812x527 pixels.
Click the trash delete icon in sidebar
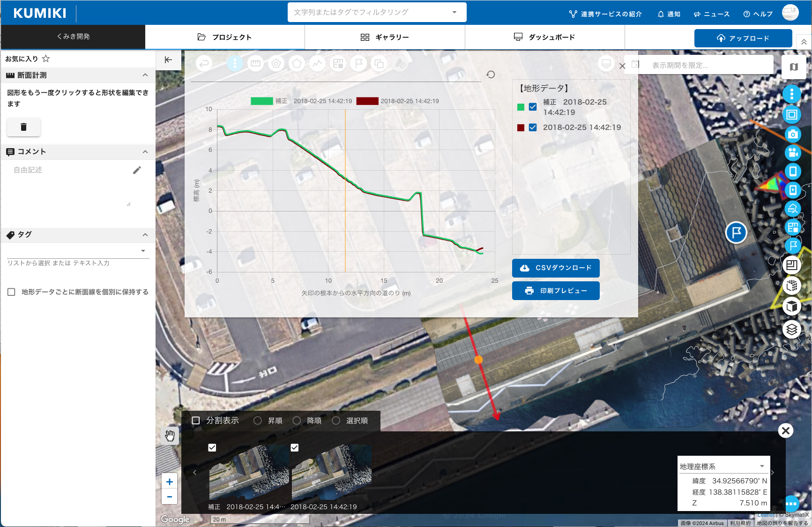coord(23,127)
